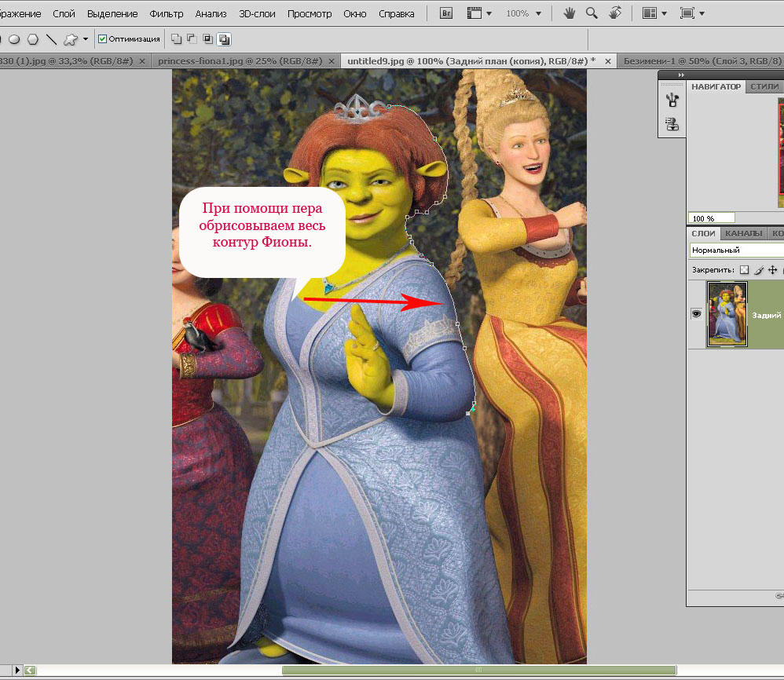
Task: Open the Нормальный blend mode dropdown
Action: [737, 250]
